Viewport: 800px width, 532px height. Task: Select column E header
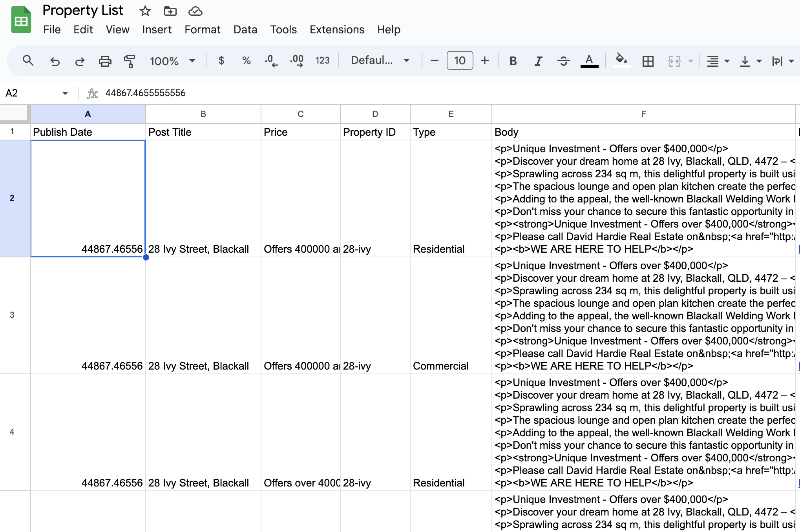click(451, 114)
